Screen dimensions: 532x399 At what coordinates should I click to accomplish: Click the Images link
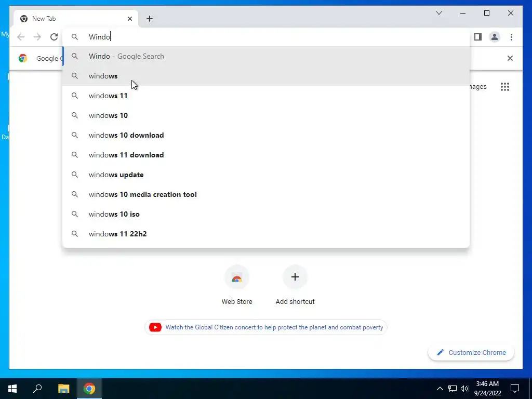(478, 87)
